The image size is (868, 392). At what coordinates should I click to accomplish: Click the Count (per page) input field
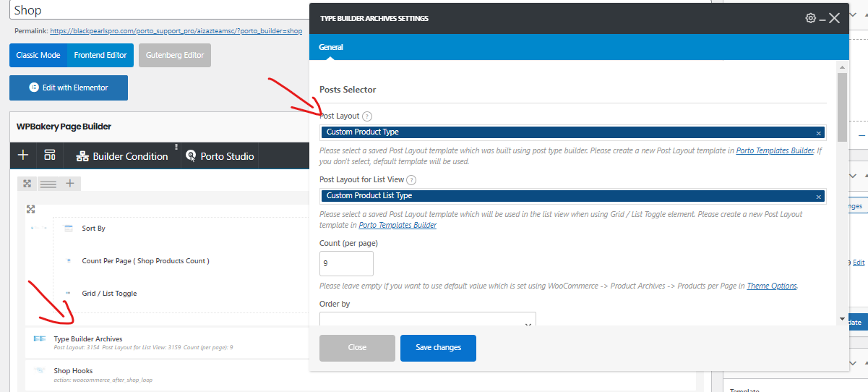click(x=346, y=263)
